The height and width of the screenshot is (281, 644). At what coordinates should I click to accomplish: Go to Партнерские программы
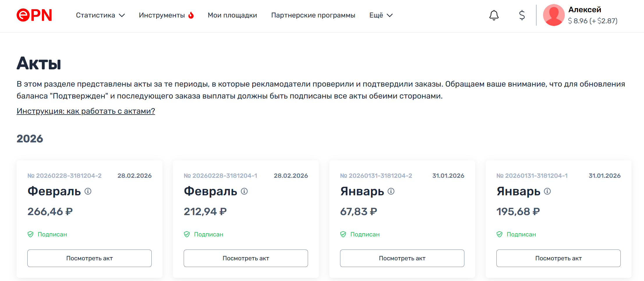pyautogui.click(x=313, y=15)
